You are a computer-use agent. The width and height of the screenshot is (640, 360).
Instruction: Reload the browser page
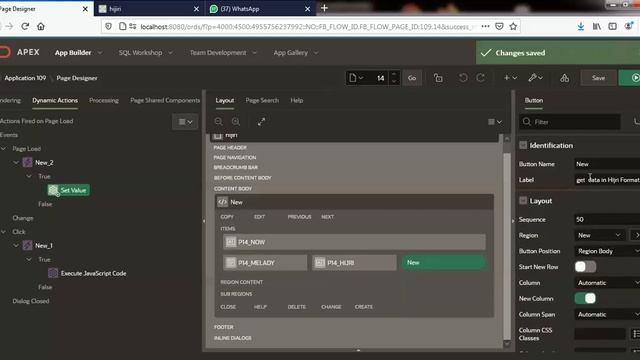point(25,27)
